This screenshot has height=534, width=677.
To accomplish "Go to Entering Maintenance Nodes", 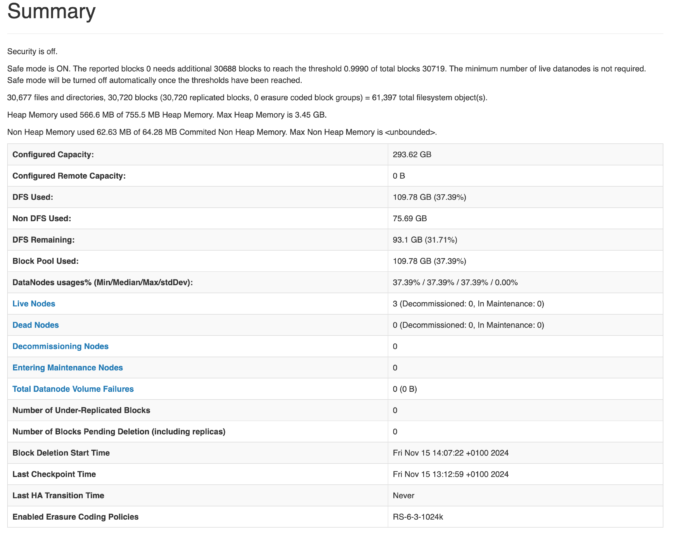I will pyautogui.click(x=67, y=367).
